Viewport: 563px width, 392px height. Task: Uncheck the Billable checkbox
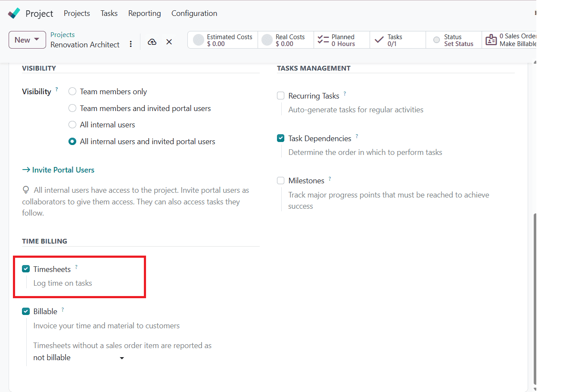tap(26, 312)
